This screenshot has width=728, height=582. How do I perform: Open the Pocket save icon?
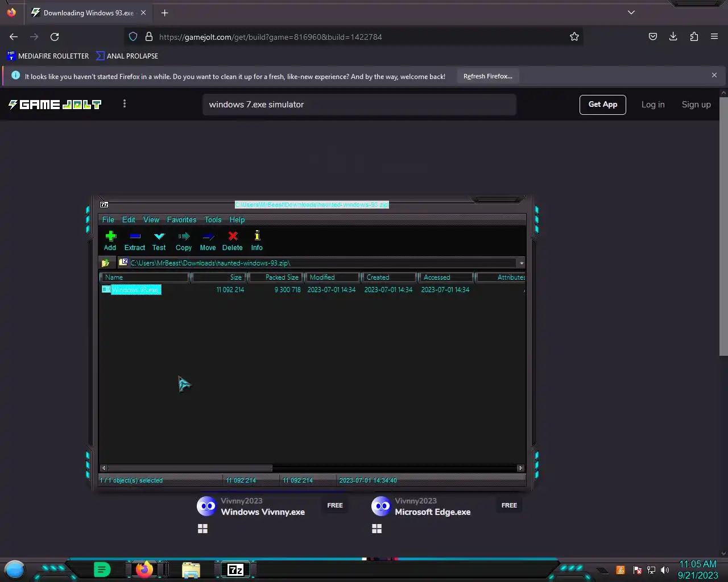click(653, 37)
